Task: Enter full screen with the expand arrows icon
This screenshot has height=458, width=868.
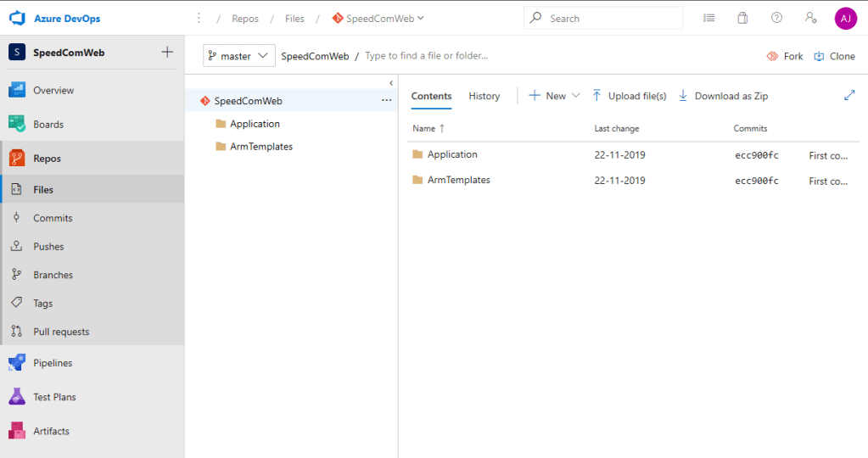Action: [849, 96]
